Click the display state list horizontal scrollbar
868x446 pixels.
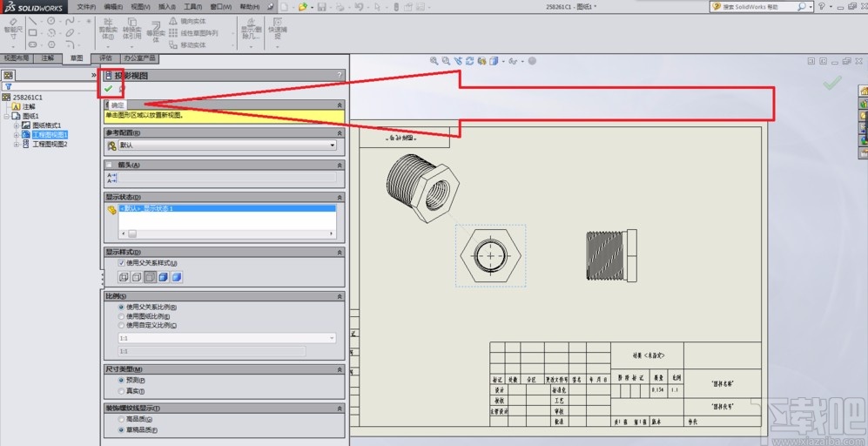click(x=227, y=233)
